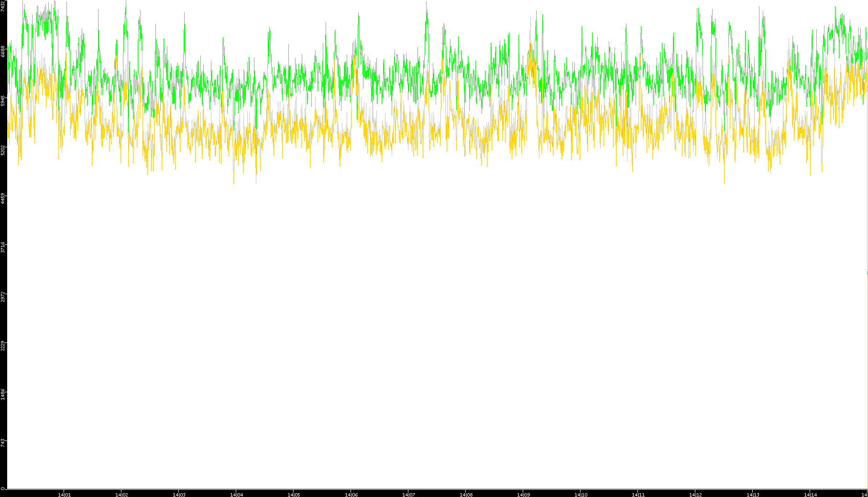
Task: Click the 3716 vertical axis label
Action: (x=3, y=247)
